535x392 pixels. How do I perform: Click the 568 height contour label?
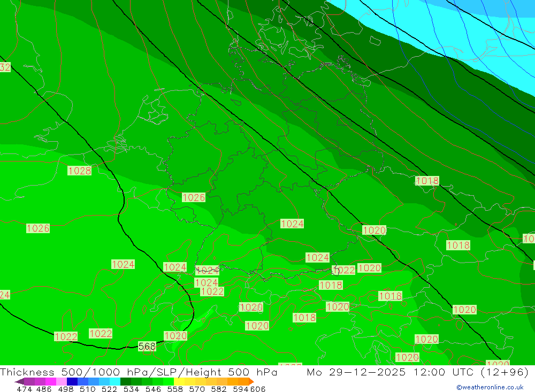147,347
